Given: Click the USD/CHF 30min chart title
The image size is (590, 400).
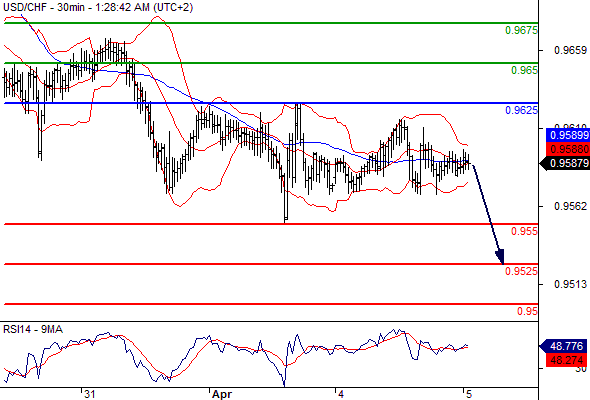Looking at the screenshot, I should [x=98, y=7].
